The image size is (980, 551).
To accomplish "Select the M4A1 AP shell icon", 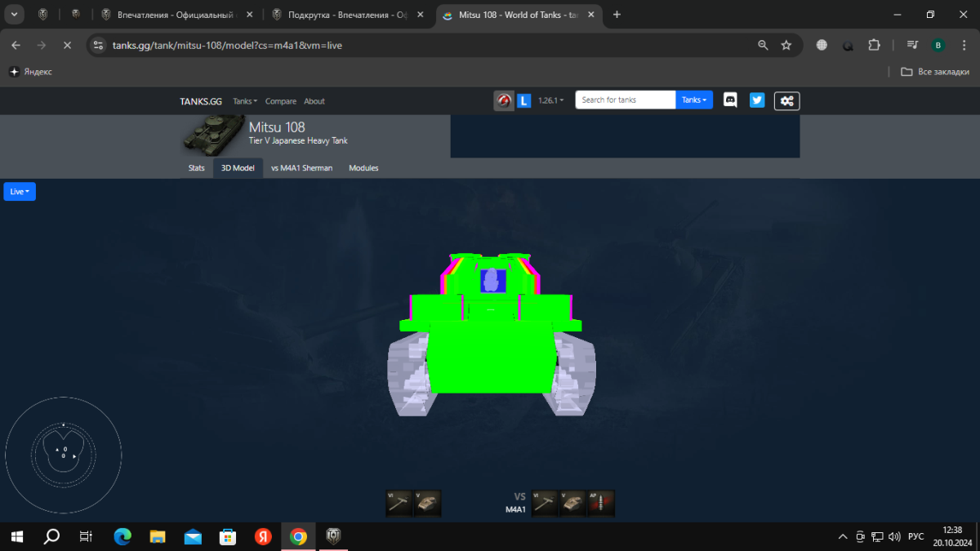I will click(601, 504).
